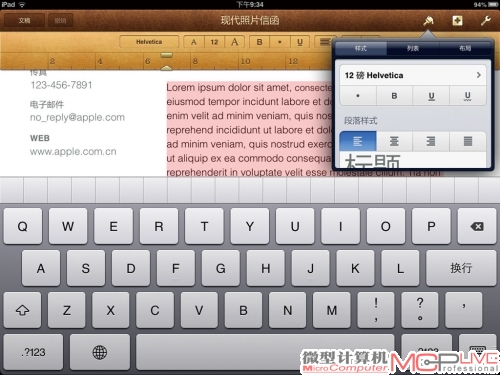Toggle underline U in top toolbar

pyautogui.click(x=300, y=42)
